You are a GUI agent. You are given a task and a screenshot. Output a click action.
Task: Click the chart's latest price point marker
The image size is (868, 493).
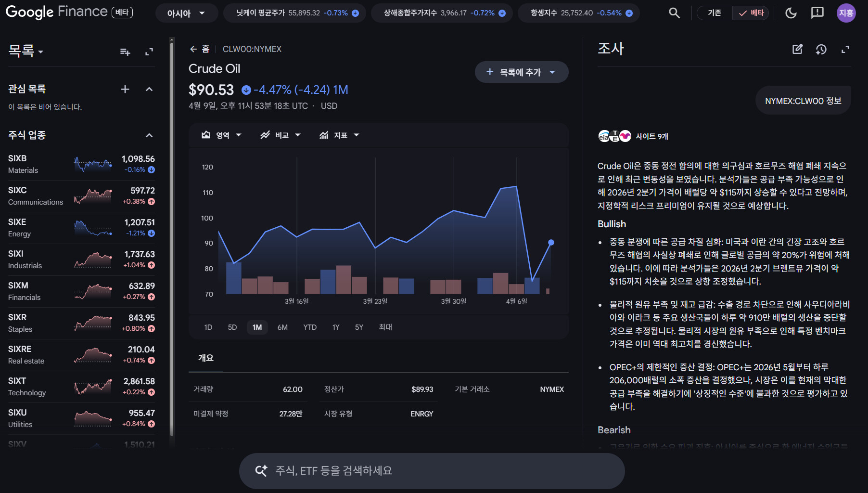point(551,243)
